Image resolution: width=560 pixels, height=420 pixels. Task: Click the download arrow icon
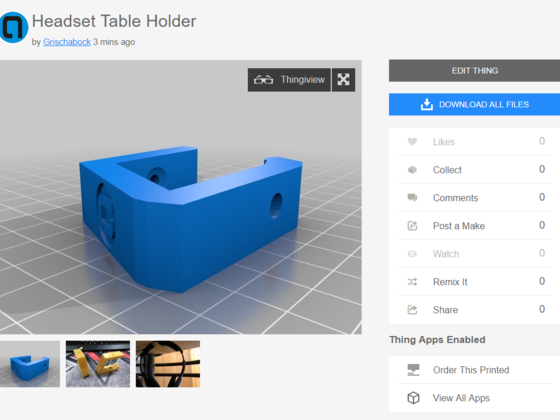pyautogui.click(x=426, y=104)
